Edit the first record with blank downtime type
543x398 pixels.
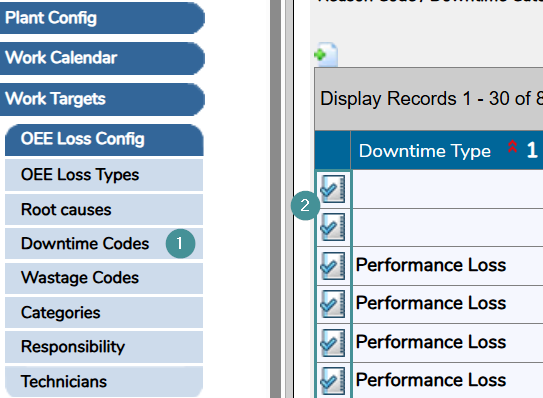click(x=332, y=189)
